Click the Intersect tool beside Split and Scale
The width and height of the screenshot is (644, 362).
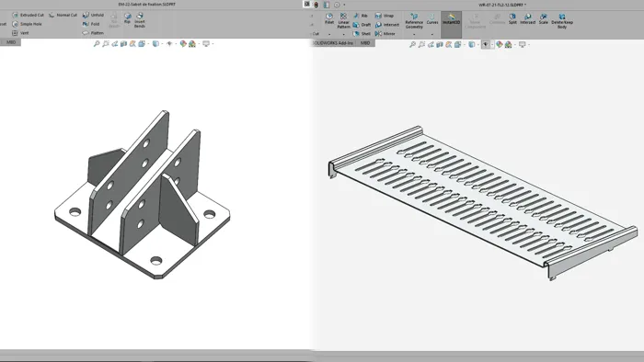(528, 19)
